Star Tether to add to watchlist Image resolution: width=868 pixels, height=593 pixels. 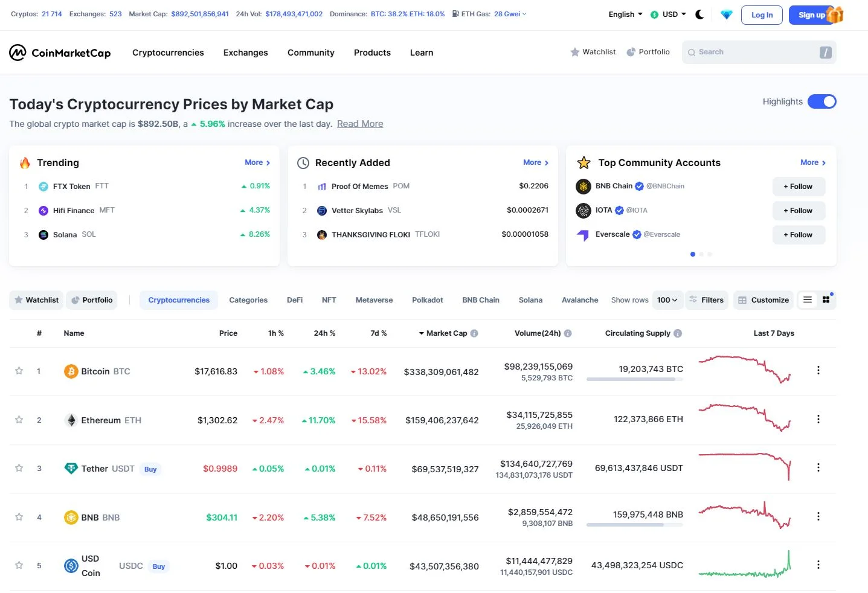(19, 468)
